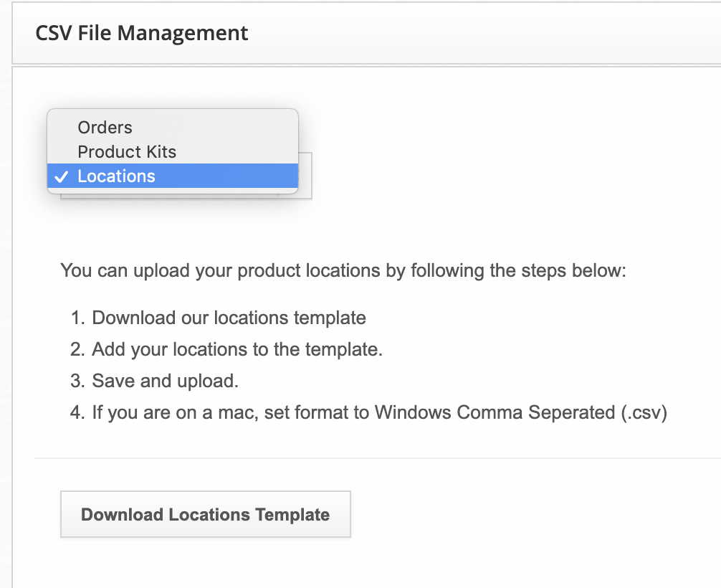Choose Product Kits in the dropdown
Image resolution: width=721 pixels, height=588 pixels.
(x=173, y=152)
